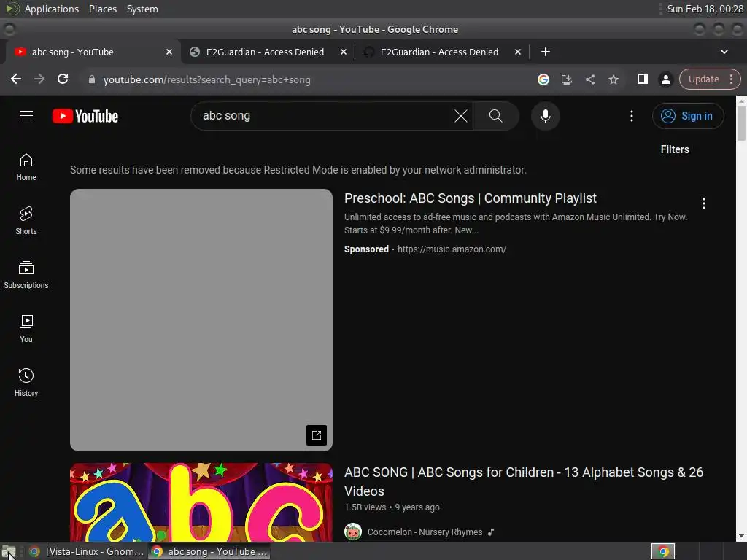View site information lock icon

coord(92,79)
